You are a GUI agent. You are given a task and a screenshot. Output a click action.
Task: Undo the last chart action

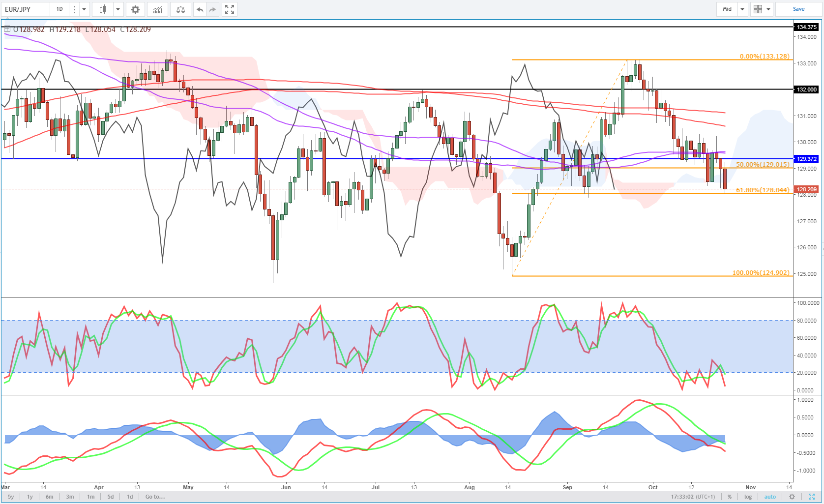tap(200, 9)
